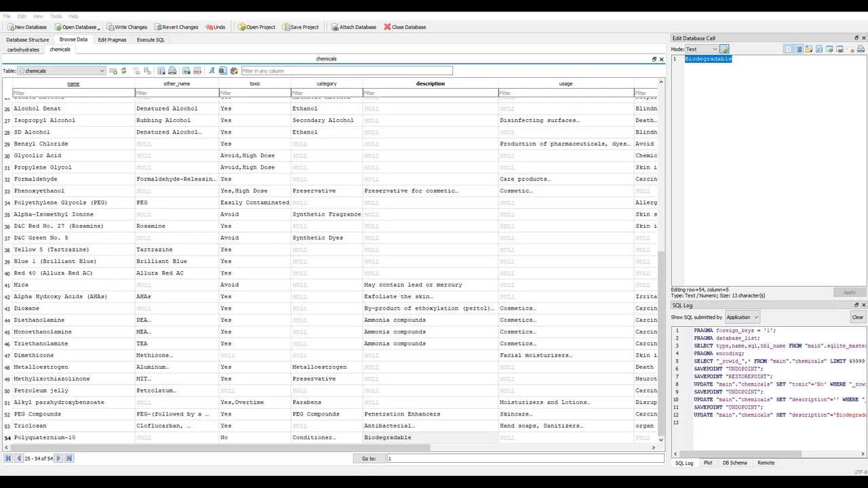Open the Edit menu

coord(22,16)
